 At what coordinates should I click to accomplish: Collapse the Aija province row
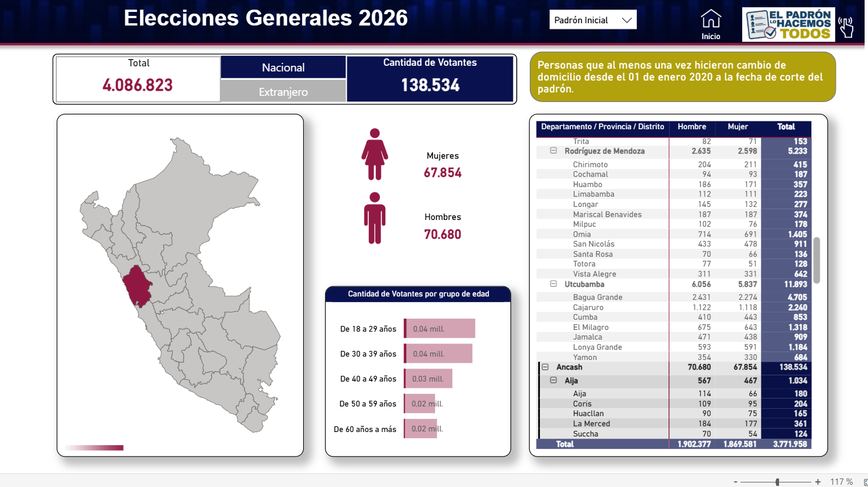[x=554, y=380]
